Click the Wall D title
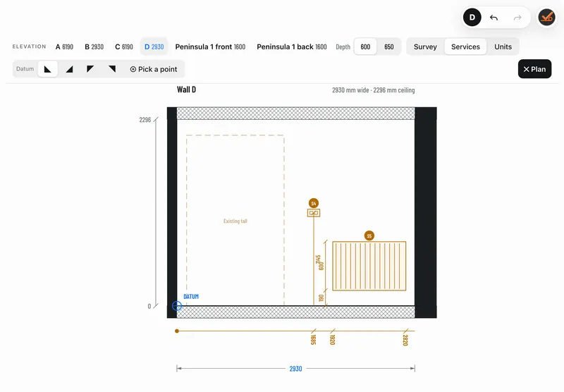 tap(186, 90)
